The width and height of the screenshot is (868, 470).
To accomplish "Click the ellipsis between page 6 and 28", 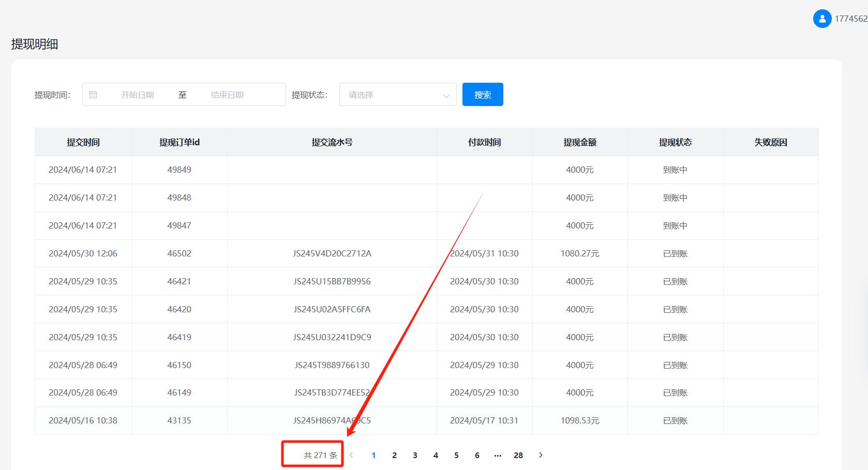I will 498,455.
